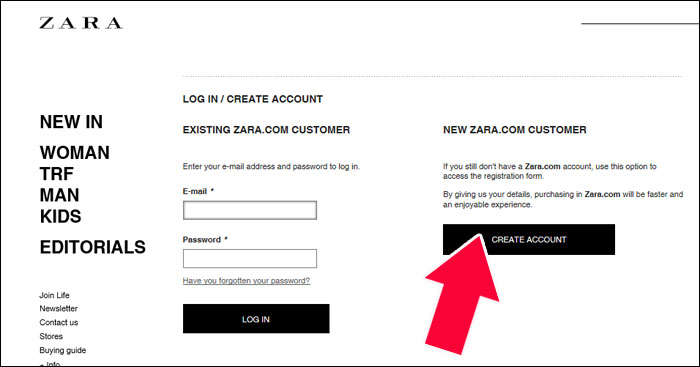Focus the E-mail input field

click(250, 210)
